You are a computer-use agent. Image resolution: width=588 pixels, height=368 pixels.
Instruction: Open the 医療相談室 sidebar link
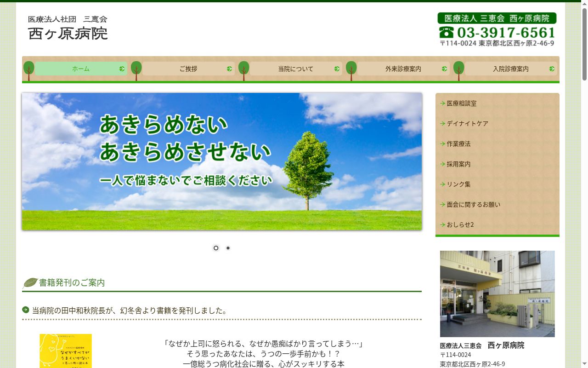tap(462, 103)
